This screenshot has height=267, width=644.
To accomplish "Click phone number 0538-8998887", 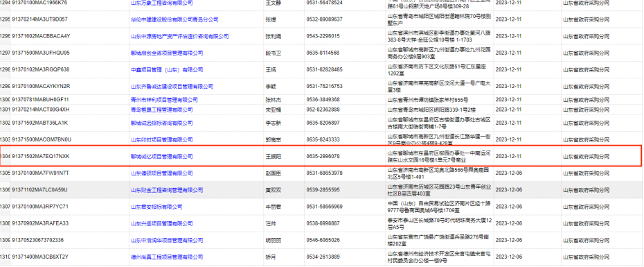I will (x=323, y=223).
